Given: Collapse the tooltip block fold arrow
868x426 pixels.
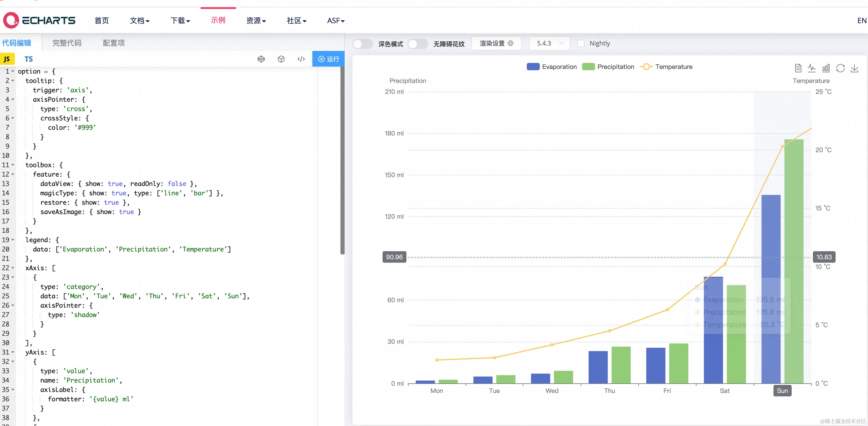Looking at the screenshot, I should click(x=13, y=81).
